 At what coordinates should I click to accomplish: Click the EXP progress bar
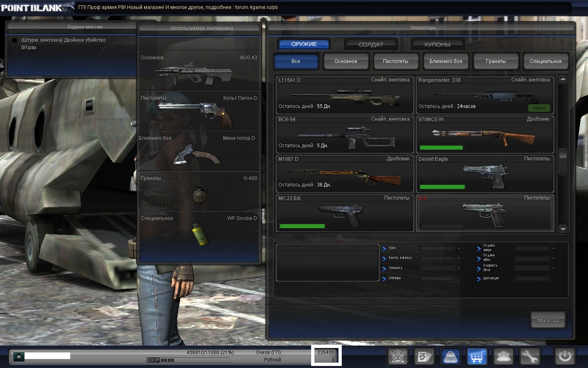point(188,360)
